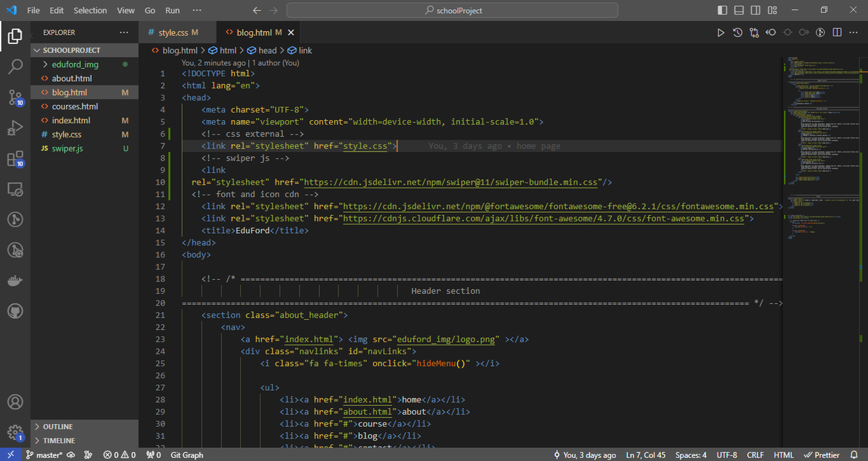Expand the TIMELINE section

85,441
